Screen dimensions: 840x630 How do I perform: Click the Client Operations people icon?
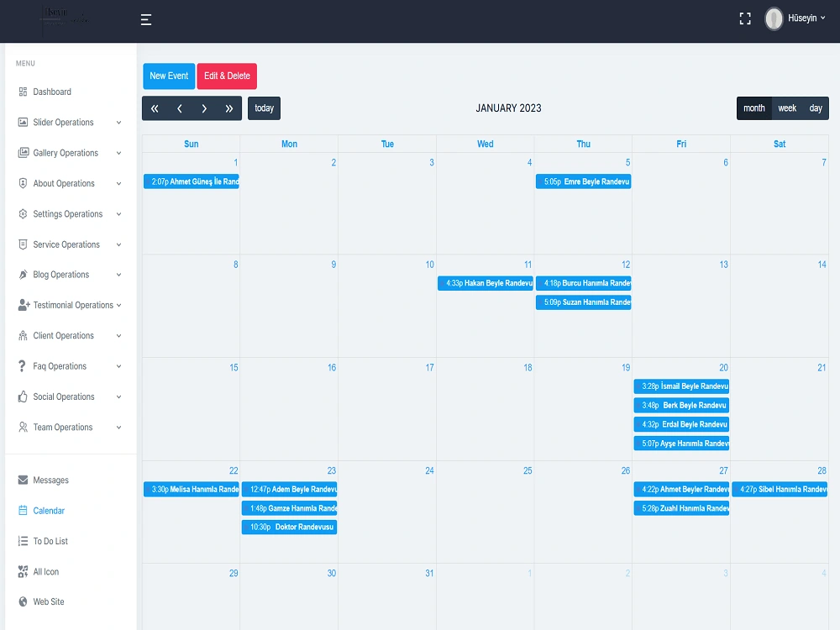(x=23, y=335)
